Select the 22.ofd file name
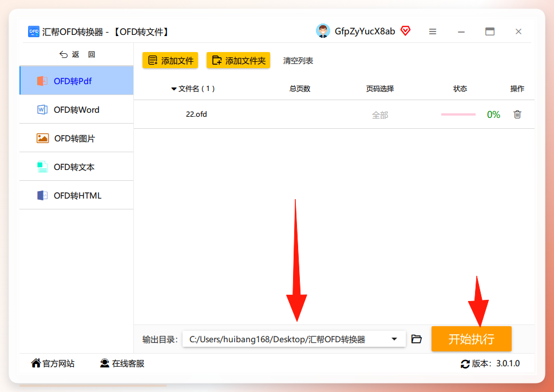Screen dimensions: 554x392 click(196, 114)
